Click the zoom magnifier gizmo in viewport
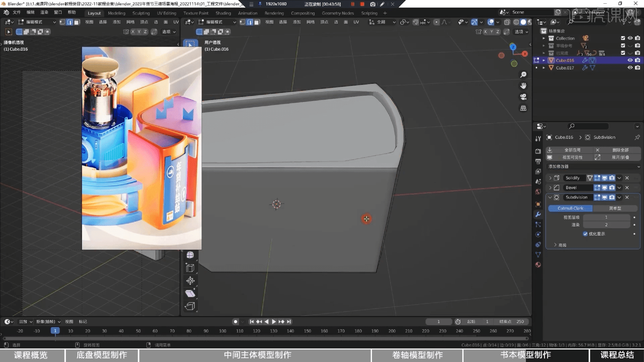Screen dimensions: 644x362 pyautogui.click(x=523, y=75)
